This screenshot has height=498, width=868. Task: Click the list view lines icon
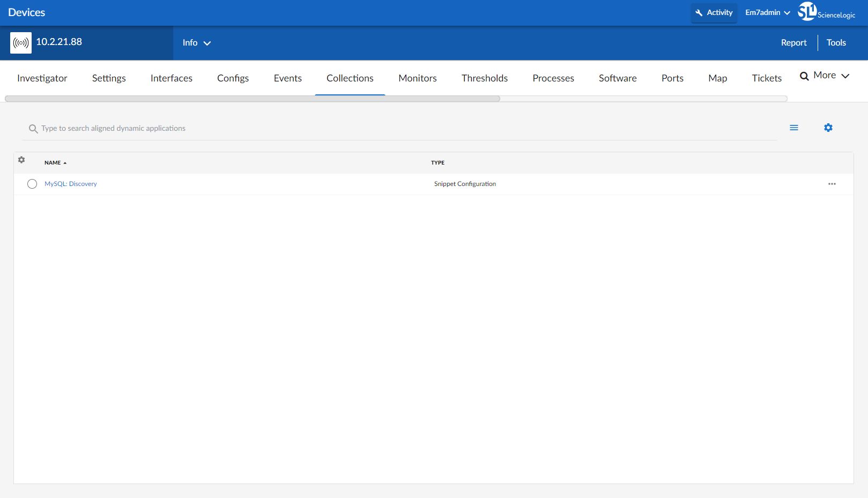tap(794, 128)
